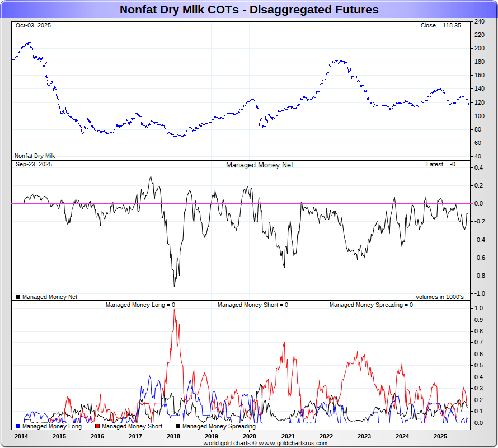Click the 1.0 bottom panel axis label

[x=478, y=308]
